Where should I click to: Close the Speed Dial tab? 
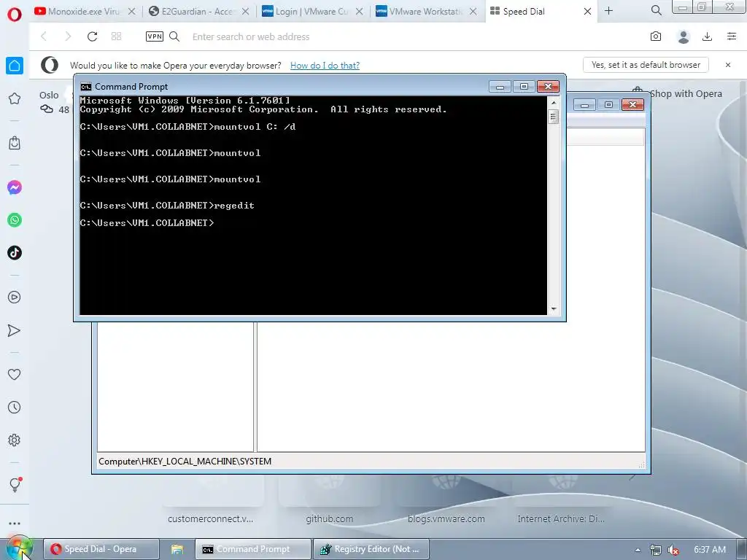pyautogui.click(x=587, y=12)
